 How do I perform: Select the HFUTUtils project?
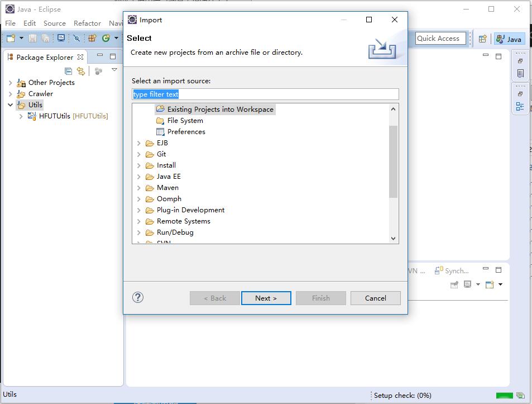(x=68, y=116)
